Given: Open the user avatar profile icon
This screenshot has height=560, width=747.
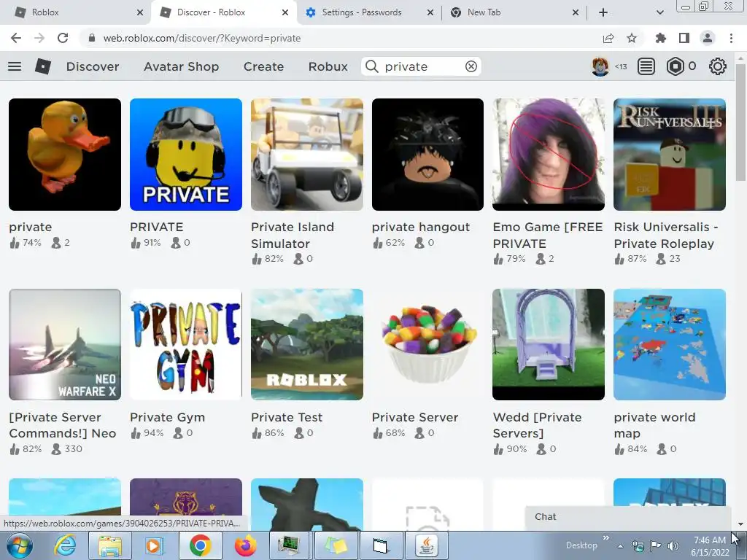Looking at the screenshot, I should 600,66.
